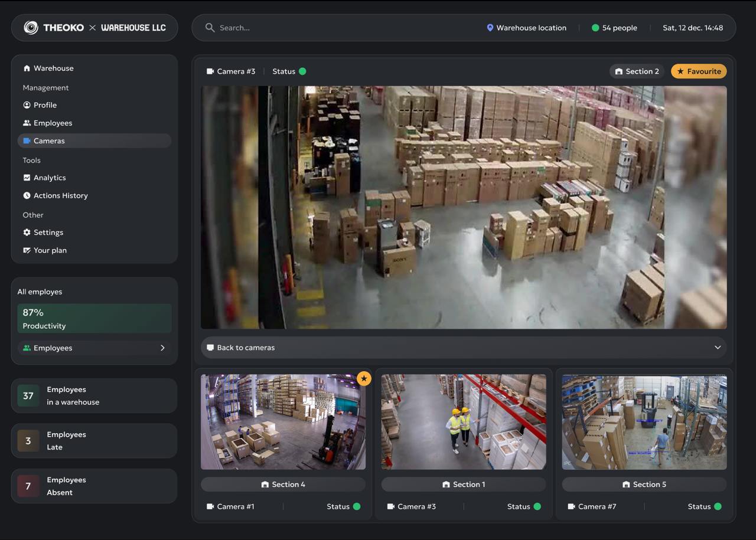
Task: Click Camera #7 green status dot
Action: [x=718, y=506]
